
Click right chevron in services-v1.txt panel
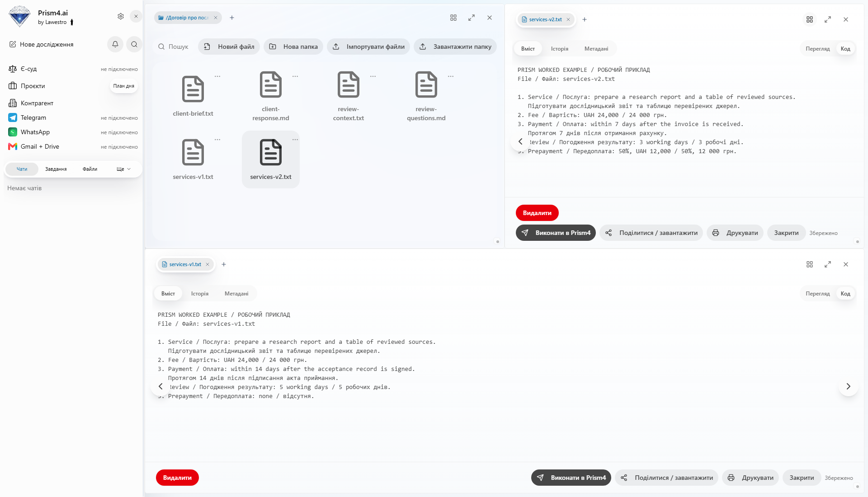[x=849, y=386]
